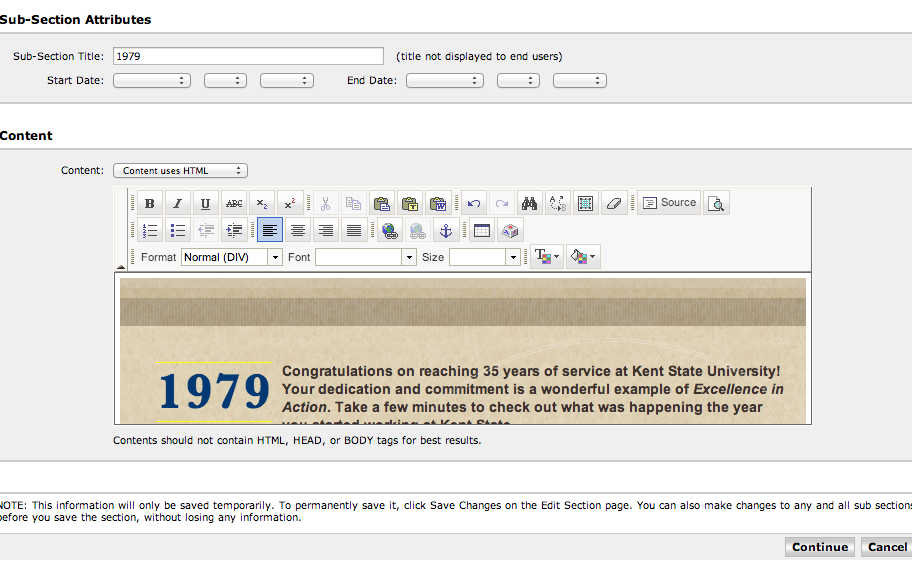Click Paste as plain text icon
Screen dimensions: 912x568
(x=409, y=203)
